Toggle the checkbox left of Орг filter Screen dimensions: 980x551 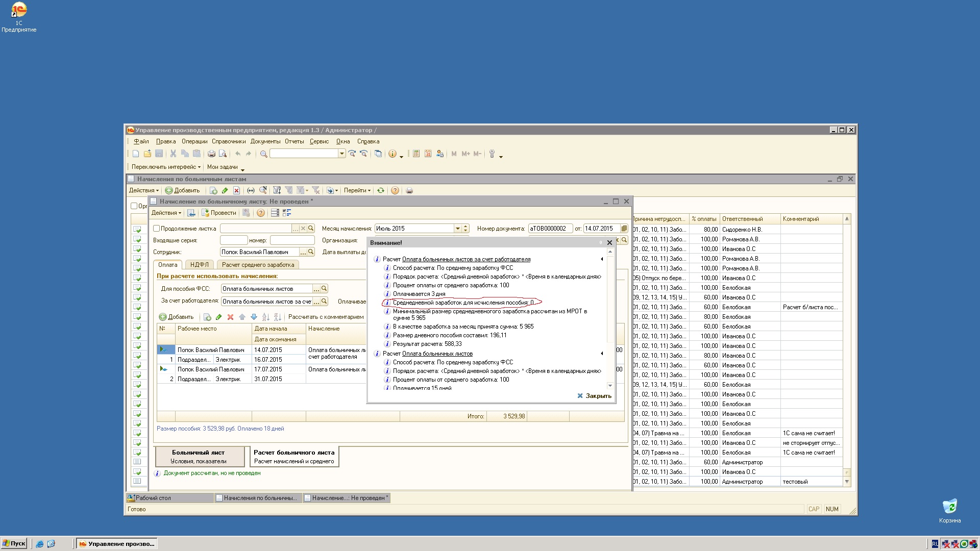[134, 206]
